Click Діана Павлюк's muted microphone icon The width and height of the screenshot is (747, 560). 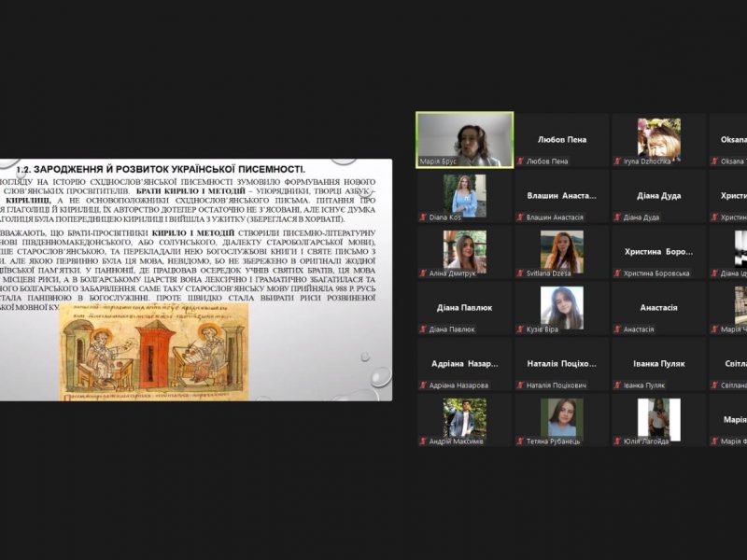pyautogui.click(x=423, y=329)
